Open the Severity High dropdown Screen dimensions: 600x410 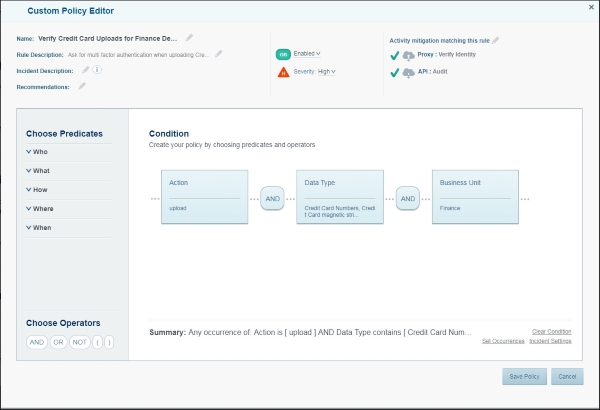coord(327,72)
